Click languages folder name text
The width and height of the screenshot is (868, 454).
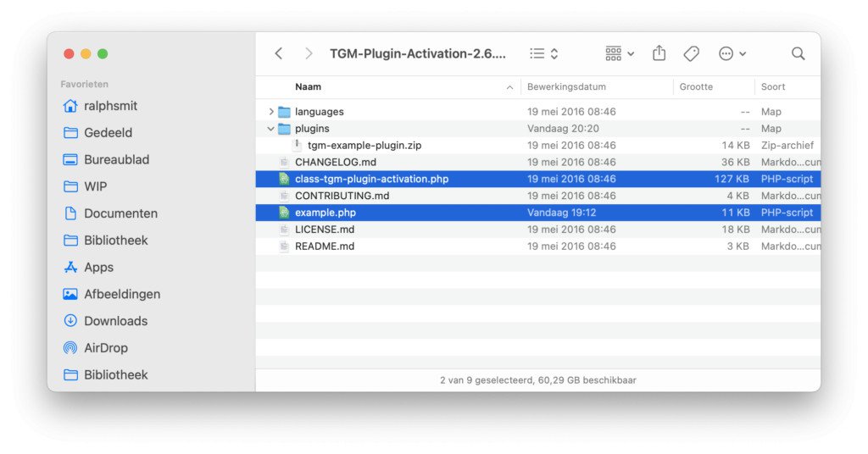320,112
